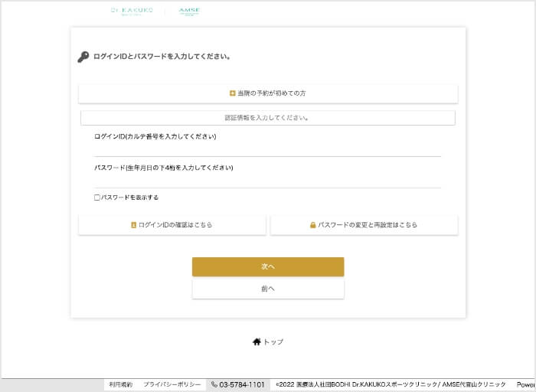Image resolution: width=536 pixels, height=392 pixels.
Task: Click the home icon beside トップ
Action: (x=257, y=341)
